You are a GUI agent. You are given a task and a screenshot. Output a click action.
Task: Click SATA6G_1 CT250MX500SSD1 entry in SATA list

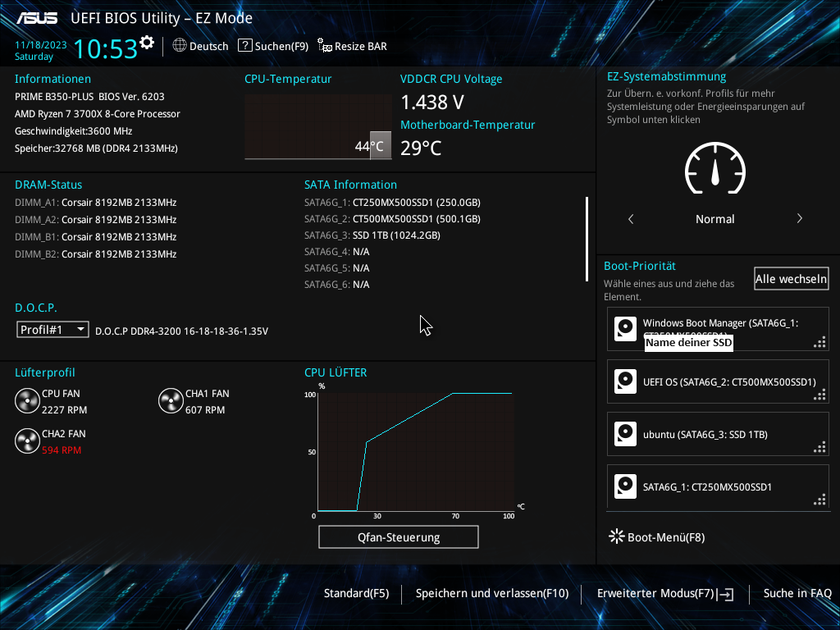[392, 203]
